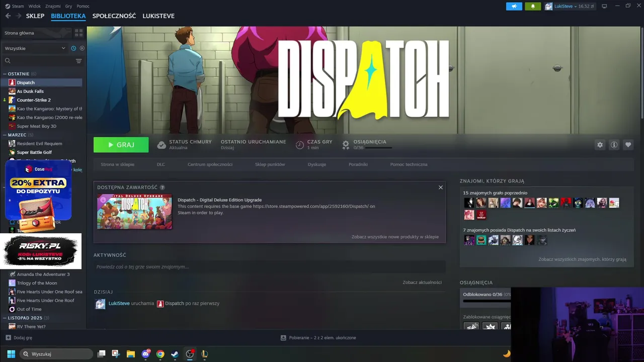Click Dodaj grę at bottom left

[x=19, y=338]
